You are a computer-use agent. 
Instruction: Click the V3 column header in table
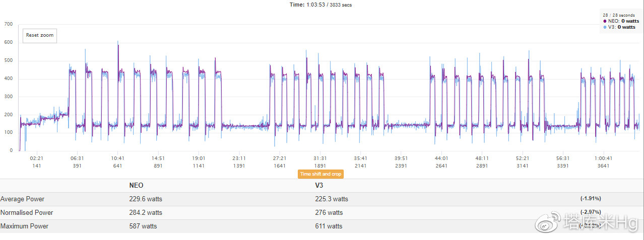point(319,186)
